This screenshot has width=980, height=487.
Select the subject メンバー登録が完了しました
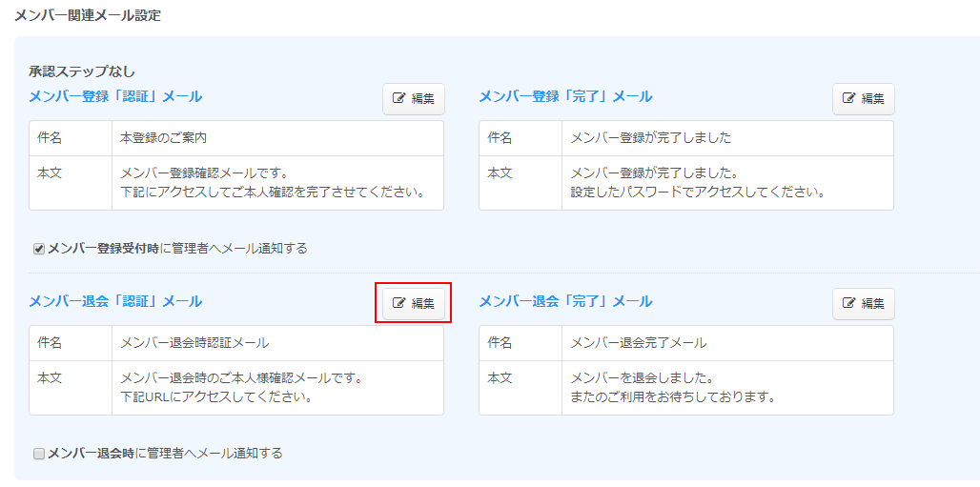(650, 138)
